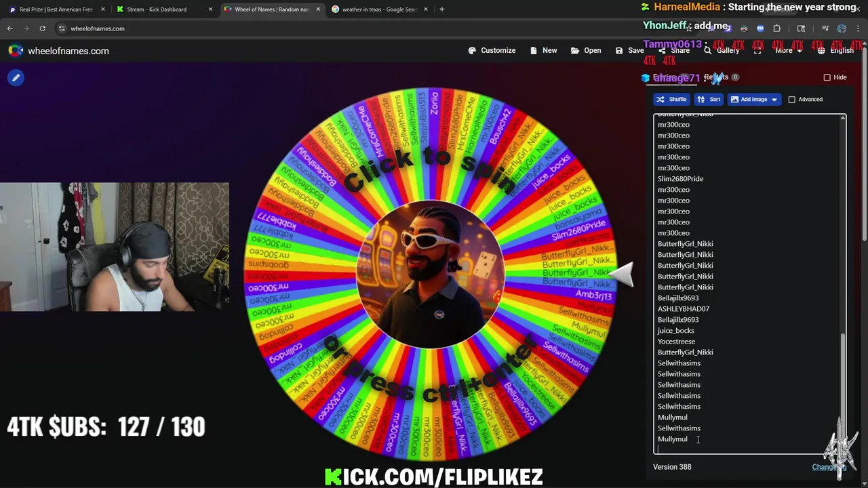Open the Chrome three-dot menu
Image resolution: width=868 pixels, height=488 pixels.
[859, 28]
